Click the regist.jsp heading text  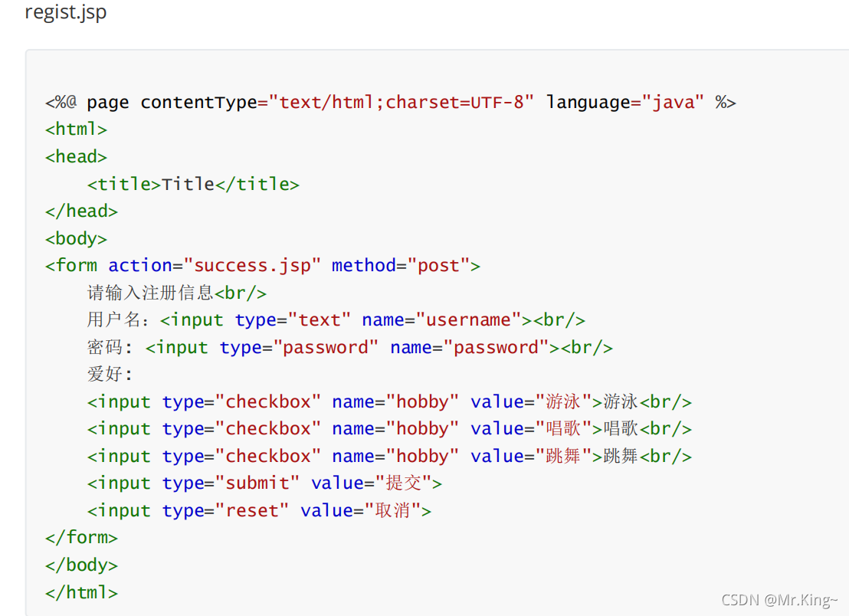(x=66, y=12)
